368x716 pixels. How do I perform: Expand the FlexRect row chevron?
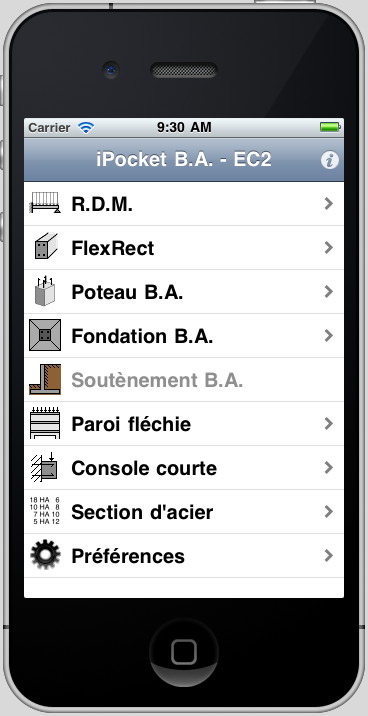click(328, 247)
